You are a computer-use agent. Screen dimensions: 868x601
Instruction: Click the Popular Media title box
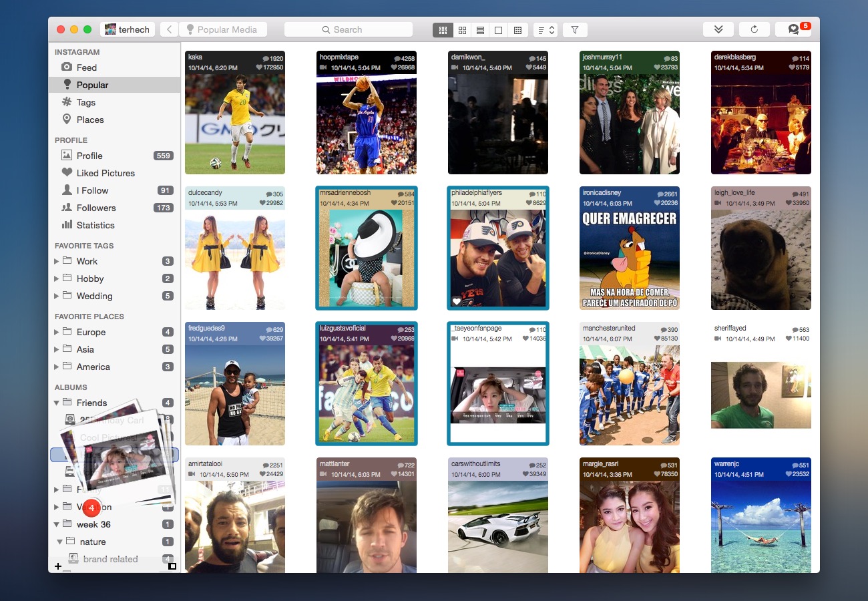point(223,29)
